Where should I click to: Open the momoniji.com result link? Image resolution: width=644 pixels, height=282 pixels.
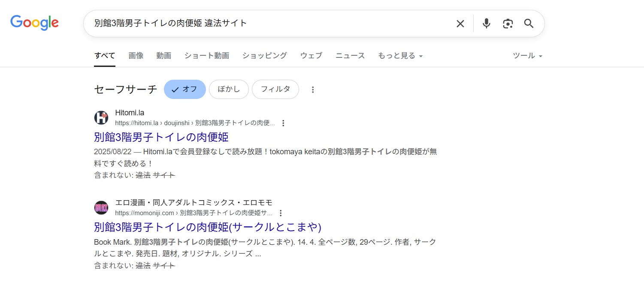click(x=208, y=227)
